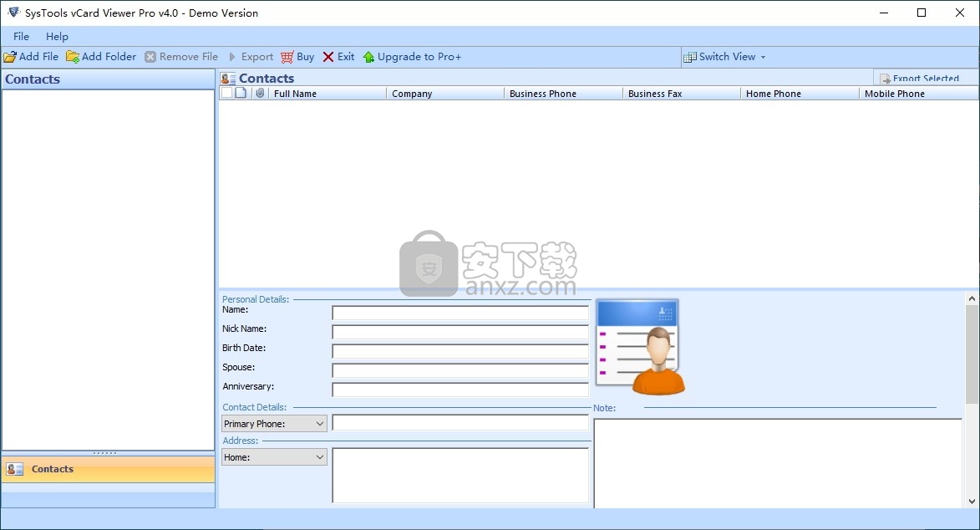Click the scroll down arrow in details pane
Screen dimensions: 980x530
point(972,502)
